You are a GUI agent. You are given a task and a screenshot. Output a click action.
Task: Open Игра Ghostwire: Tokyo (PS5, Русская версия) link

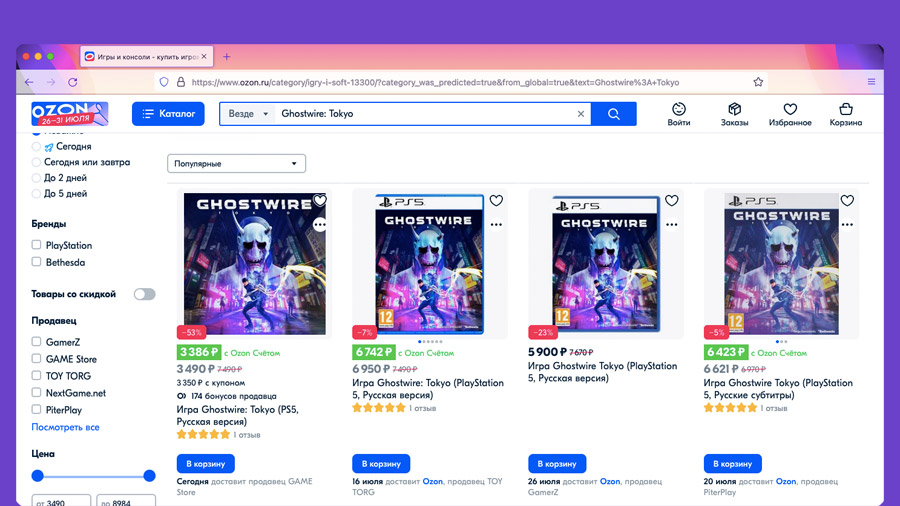click(238, 415)
